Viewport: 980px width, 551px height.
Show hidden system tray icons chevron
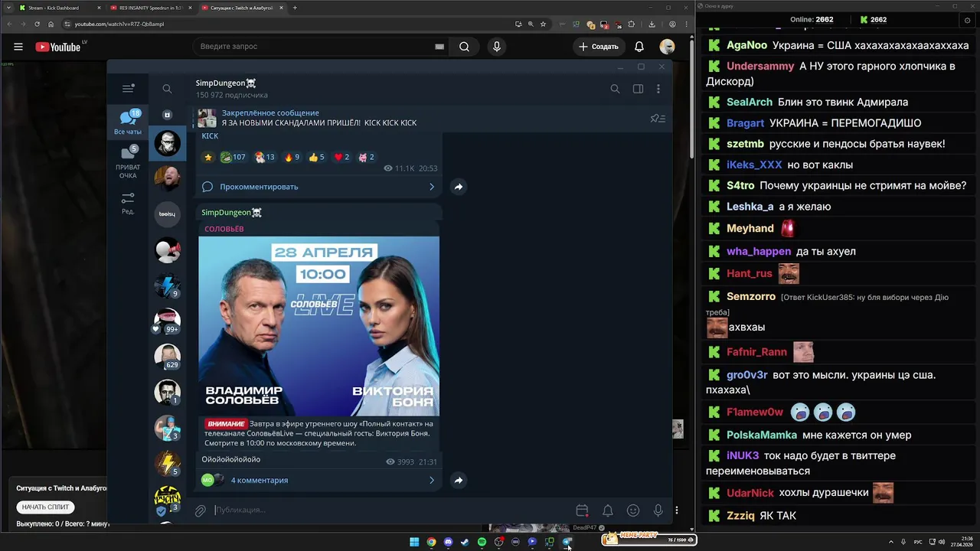tap(891, 541)
